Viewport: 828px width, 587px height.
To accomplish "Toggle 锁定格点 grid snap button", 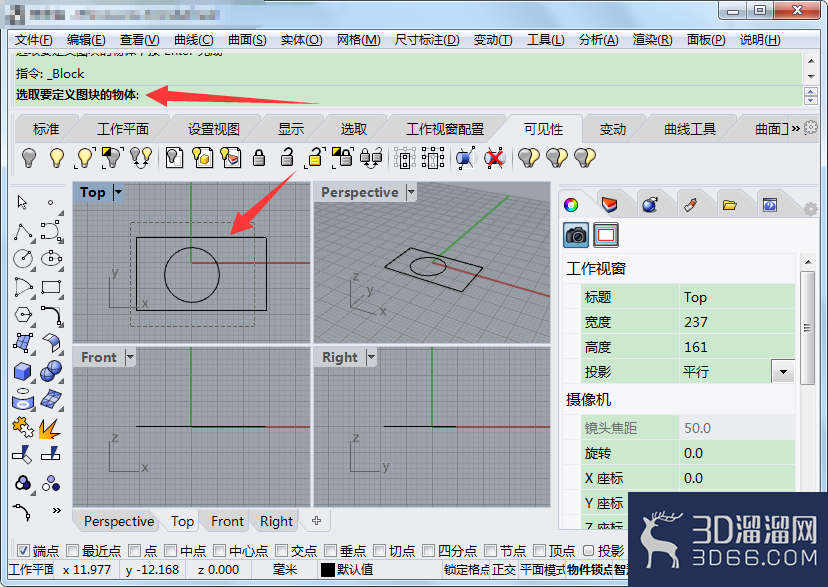I will click(467, 570).
